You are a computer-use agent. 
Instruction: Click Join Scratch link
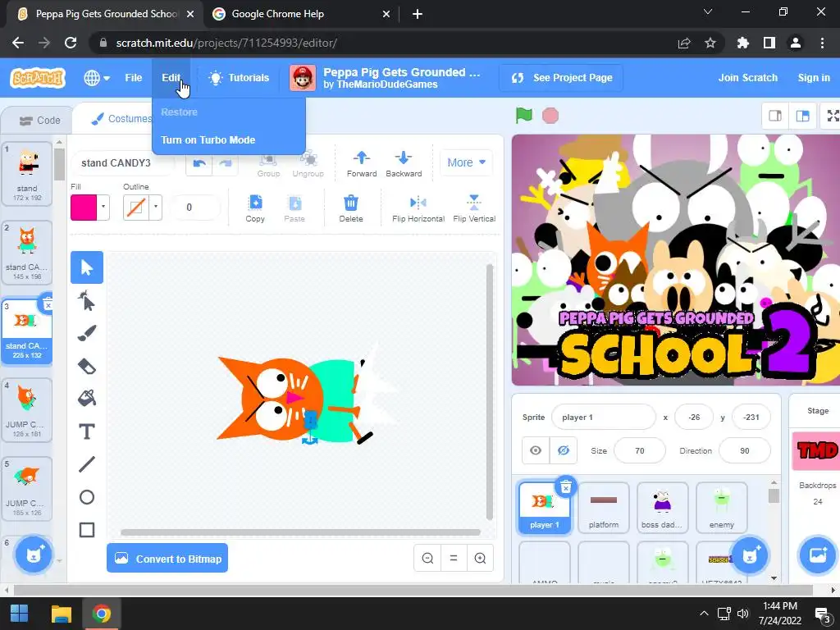(x=748, y=78)
